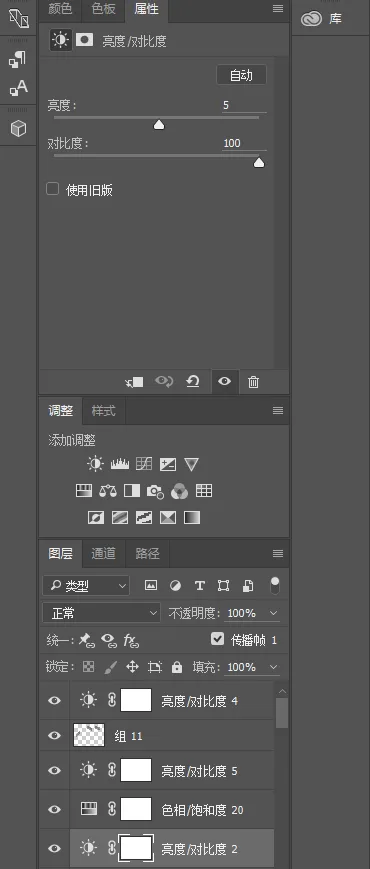Screen dimensions: 370x869
Task: Click the 自动 button
Action: [x=241, y=75]
